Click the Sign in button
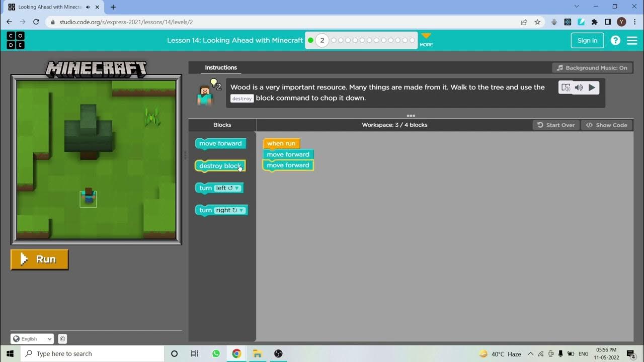 click(587, 41)
